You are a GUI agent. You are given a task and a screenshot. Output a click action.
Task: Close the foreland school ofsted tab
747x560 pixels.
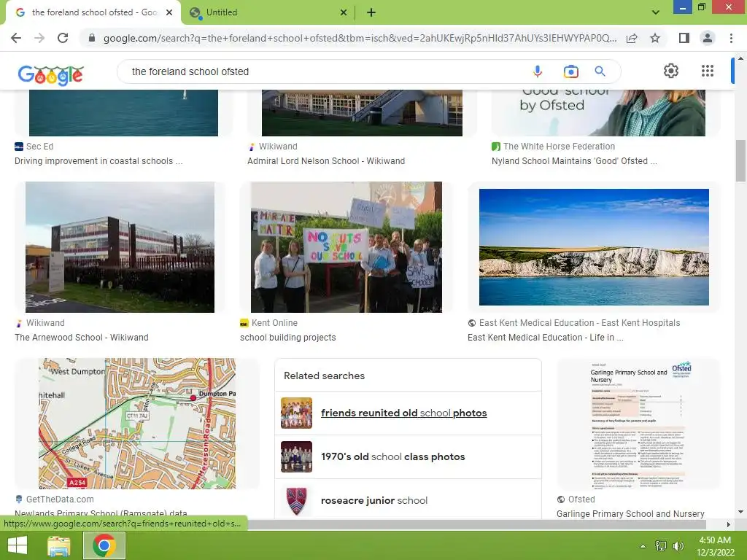169,12
